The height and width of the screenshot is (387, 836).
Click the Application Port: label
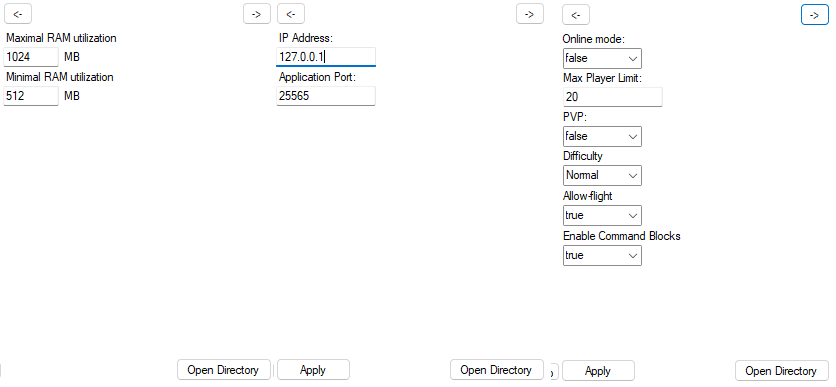point(317,77)
